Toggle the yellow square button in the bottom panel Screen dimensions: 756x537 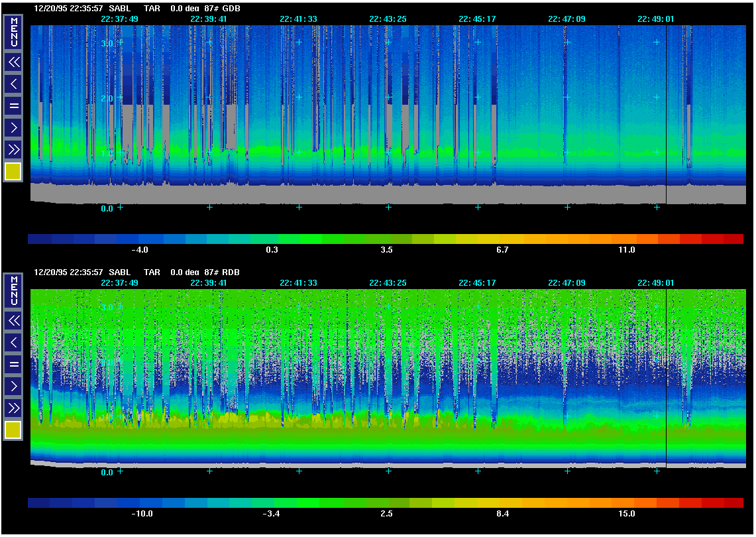13,430
